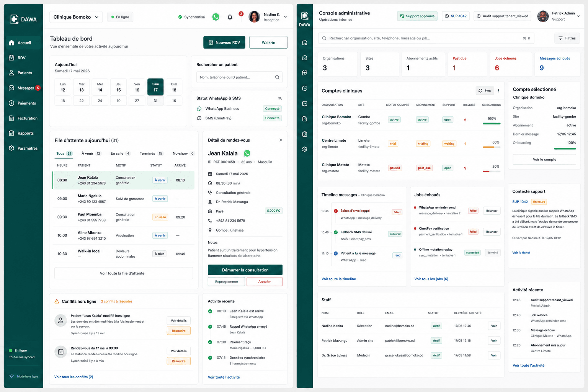This screenshot has width=588, height=392.
Task: Click the red Annuler button
Action: tap(265, 282)
